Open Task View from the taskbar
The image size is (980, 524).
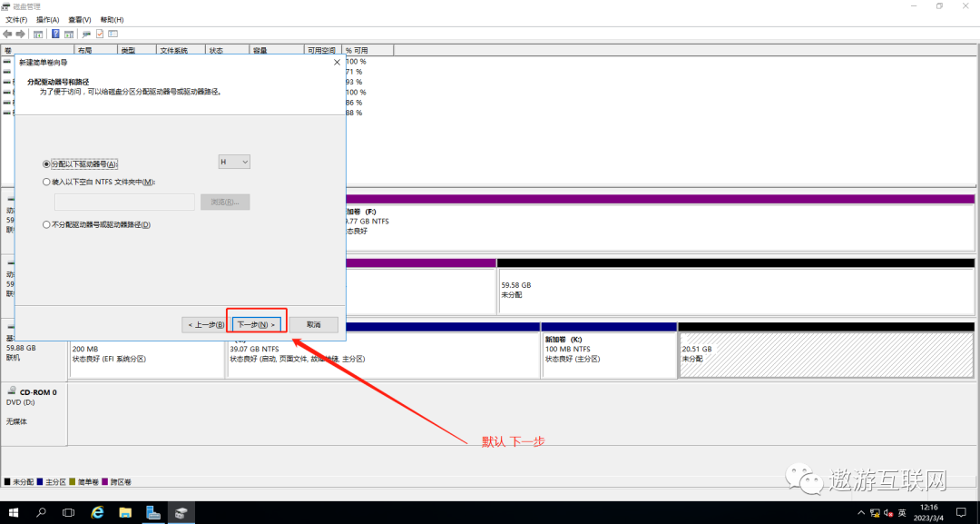point(69,513)
